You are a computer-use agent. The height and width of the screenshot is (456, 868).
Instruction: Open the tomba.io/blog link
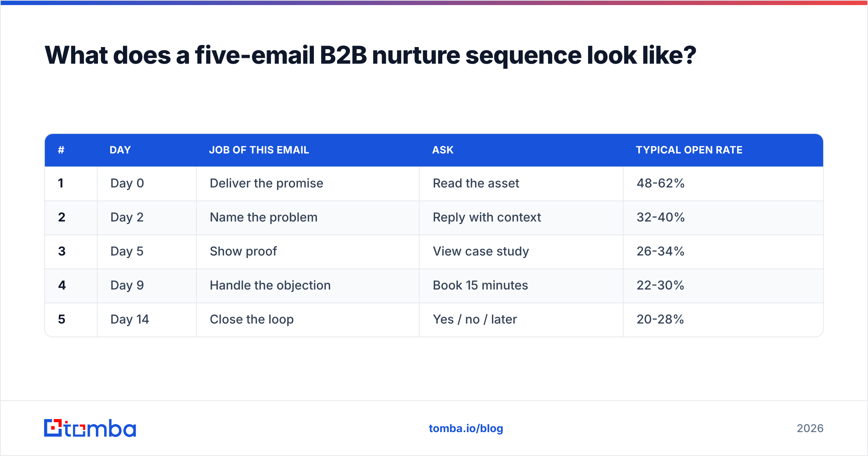(466, 428)
